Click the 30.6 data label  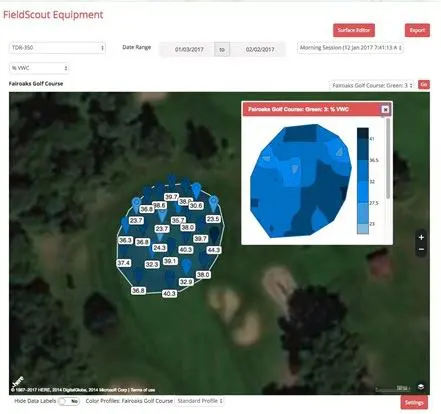pyautogui.click(x=196, y=206)
